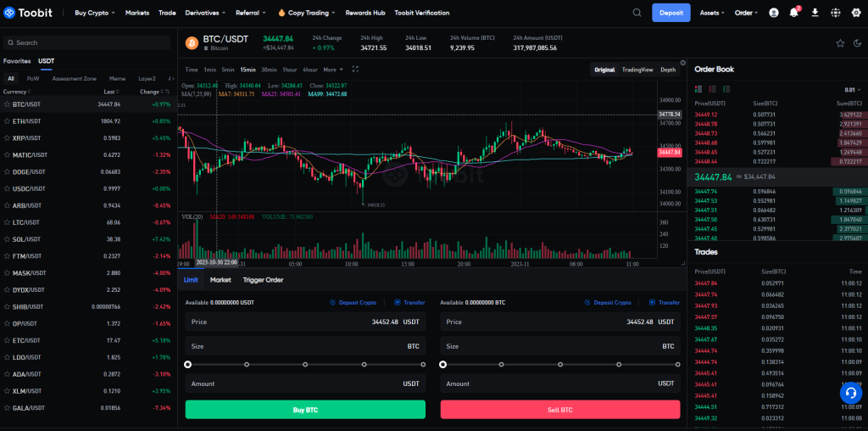Click Buy BTC button
868x431 pixels.
pyautogui.click(x=305, y=410)
